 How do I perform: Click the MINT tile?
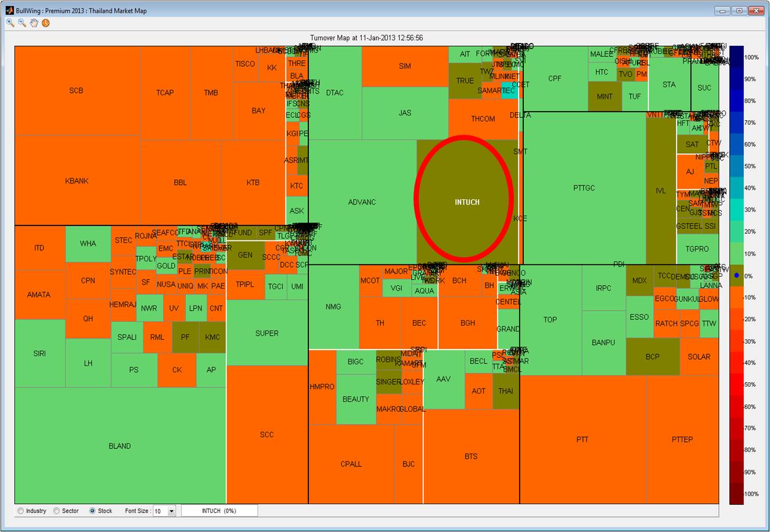(x=605, y=96)
